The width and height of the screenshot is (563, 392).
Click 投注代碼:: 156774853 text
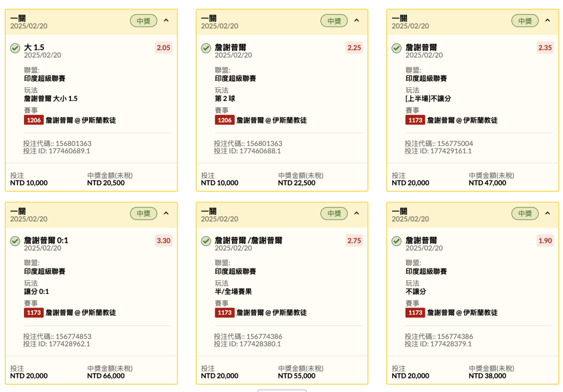click(57, 337)
